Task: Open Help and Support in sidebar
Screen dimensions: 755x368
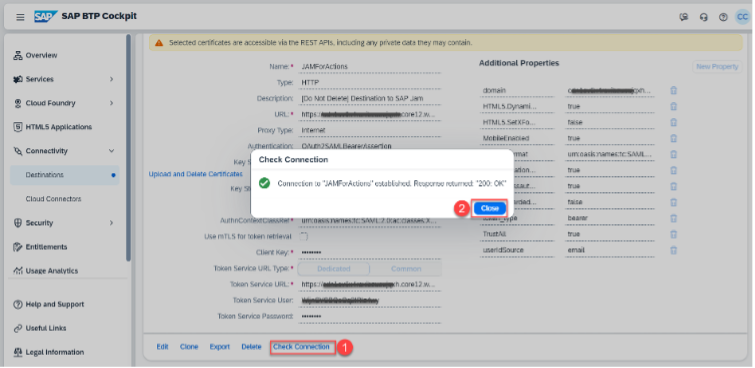Action: coord(55,304)
